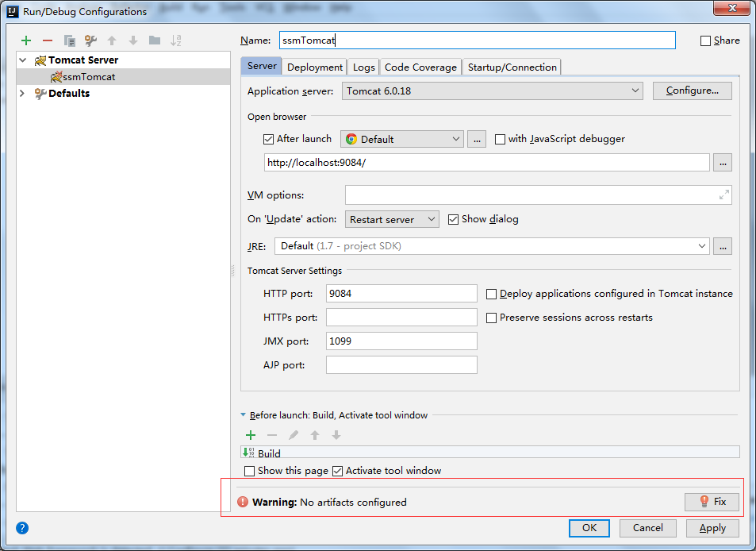Image resolution: width=756 pixels, height=551 pixels.
Task: Click the Cancel button
Action: pyautogui.click(x=647, y=528)
